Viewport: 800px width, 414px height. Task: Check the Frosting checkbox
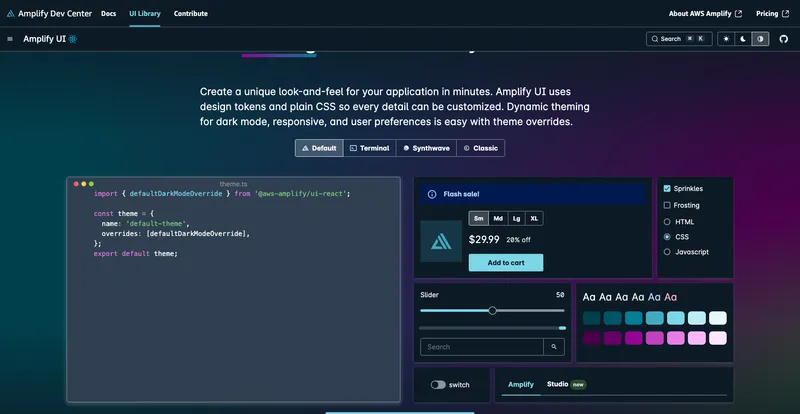click(x=667, y=205)
